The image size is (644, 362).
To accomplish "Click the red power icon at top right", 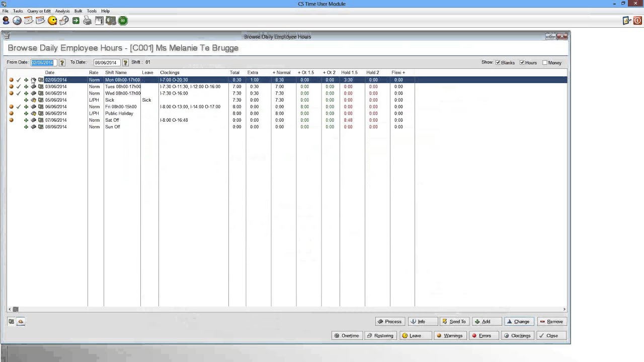I will tap(637, 21).
